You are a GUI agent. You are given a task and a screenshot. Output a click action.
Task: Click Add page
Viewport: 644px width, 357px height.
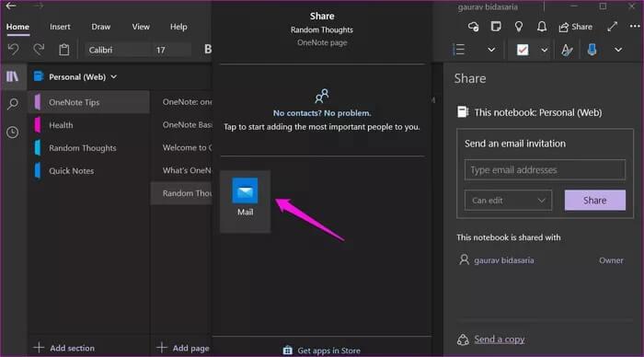point(183,348)
